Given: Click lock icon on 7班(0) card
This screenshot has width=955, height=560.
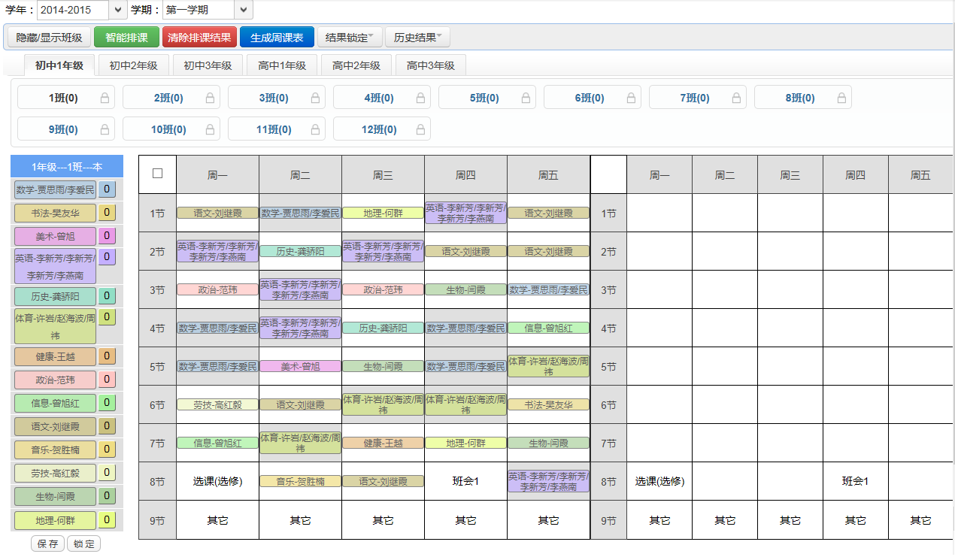Looking at the screenshot, I should click(736, 98).
